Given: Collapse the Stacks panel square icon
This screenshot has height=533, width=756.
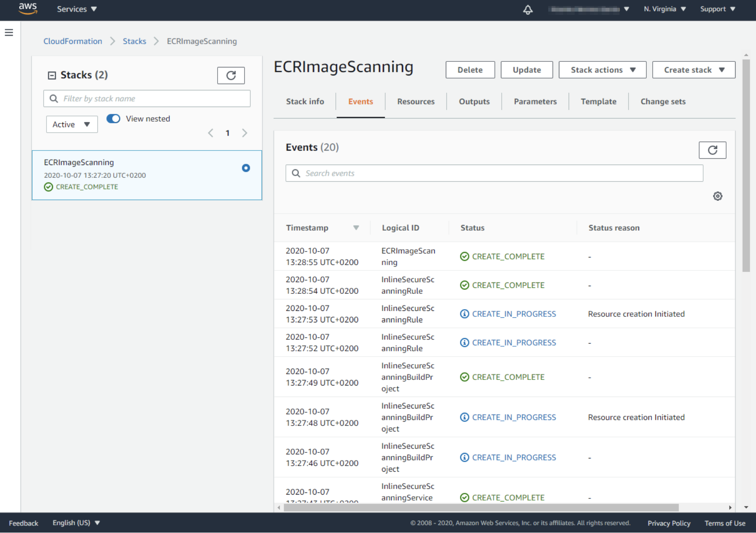Looking at the screenshot, I should pos(52,75).
